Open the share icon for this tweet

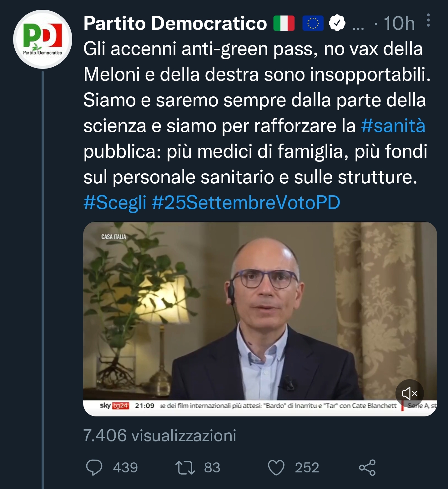coord(367,467)
